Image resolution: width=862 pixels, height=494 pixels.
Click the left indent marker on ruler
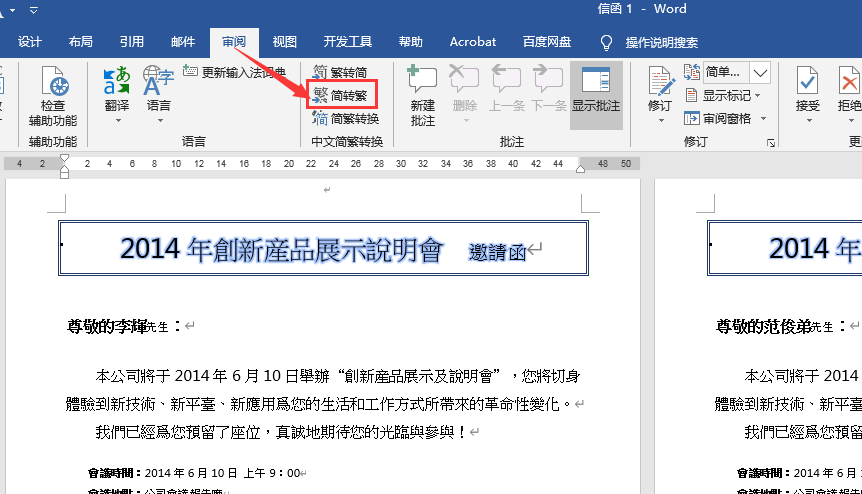click(x=64, y=174)
